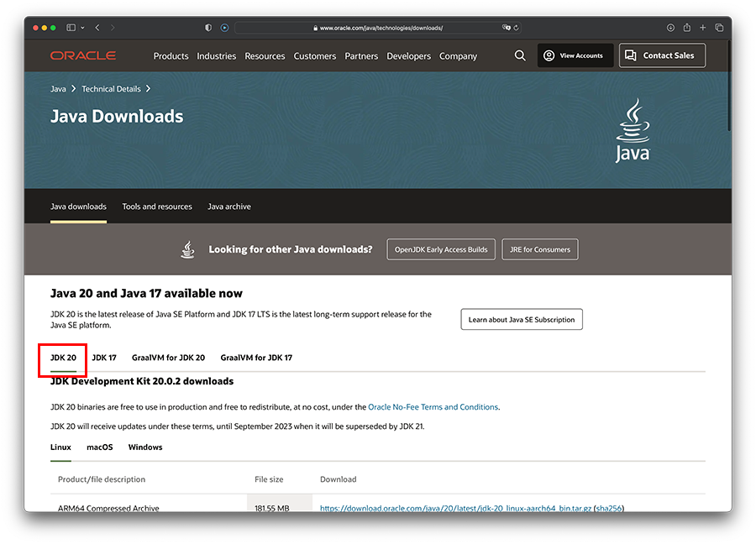Reload the page using refresh icon
This screenshot has width=756, height=544.
point(516,28)
